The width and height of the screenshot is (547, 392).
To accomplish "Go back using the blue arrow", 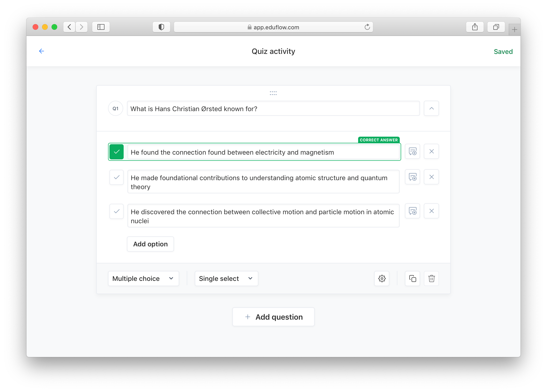I will point(41,51).
